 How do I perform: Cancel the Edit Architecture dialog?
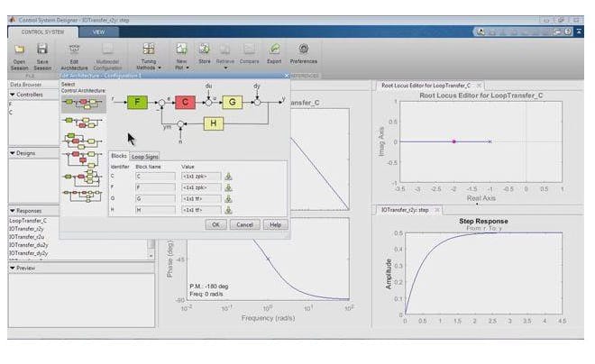click(x=244, y=224)
